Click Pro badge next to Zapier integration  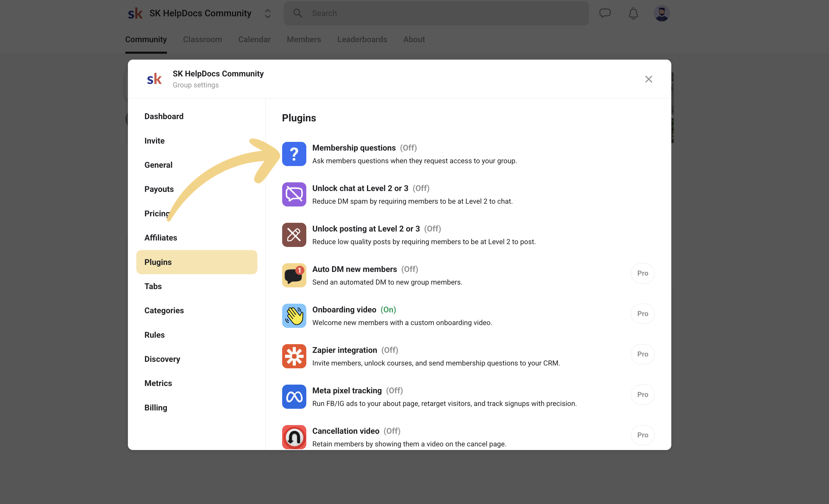[643, 354]
